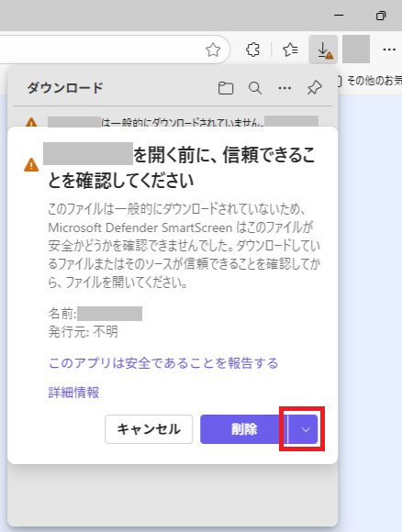
Task: Click the キャンセル button
Action: click(x=149, y=429)
